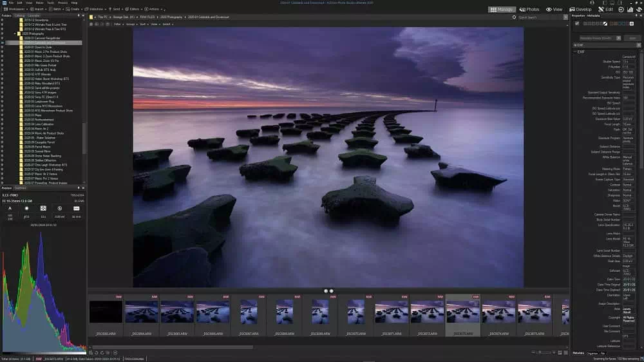The height and width of the screenshot is (362, 644).
Task: Open the Edit mode
Action: click(x=605, y=9)
